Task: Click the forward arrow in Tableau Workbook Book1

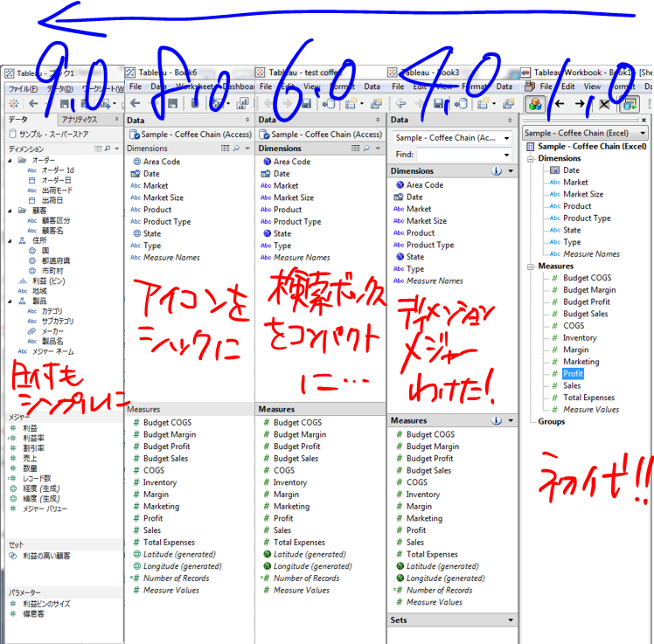Action: point(580,104)
